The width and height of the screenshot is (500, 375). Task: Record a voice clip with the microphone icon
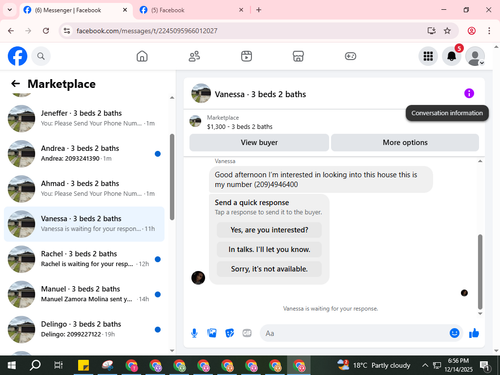[x=194, y=333]
